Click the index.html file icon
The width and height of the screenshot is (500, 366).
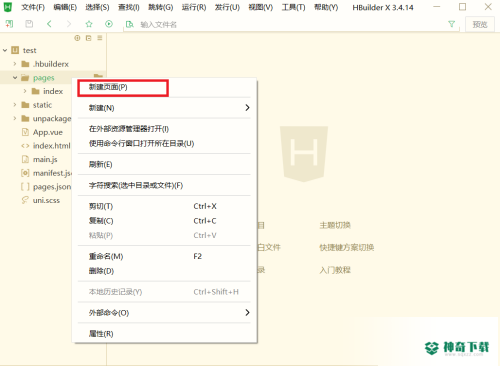point(25,146)
